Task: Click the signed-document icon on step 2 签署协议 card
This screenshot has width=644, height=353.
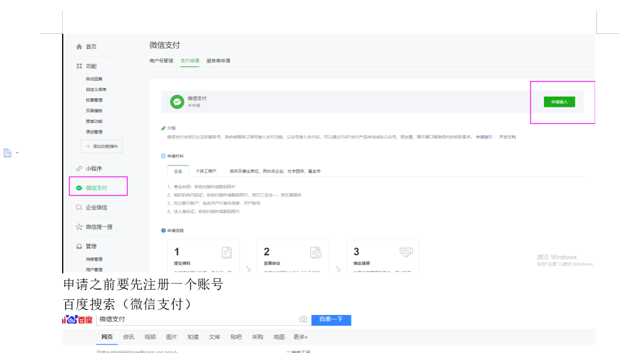Action: click(316, 252)
